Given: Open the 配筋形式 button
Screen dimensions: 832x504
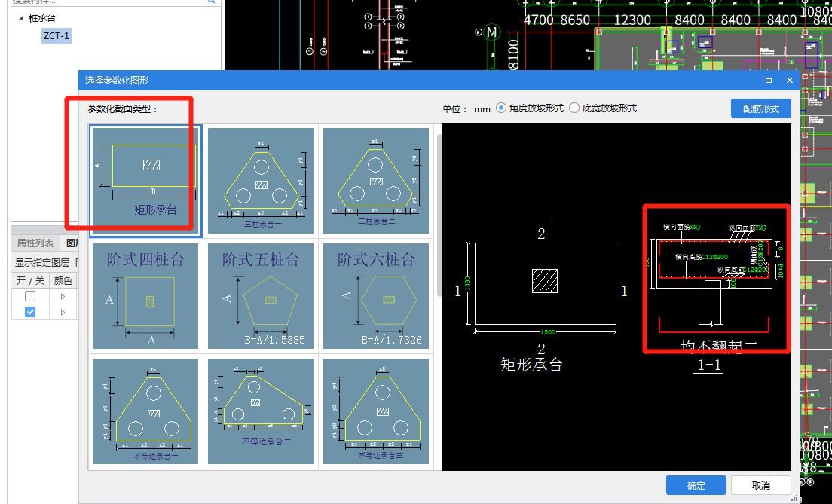Looking at the screenshot, I should click(761, 108).
